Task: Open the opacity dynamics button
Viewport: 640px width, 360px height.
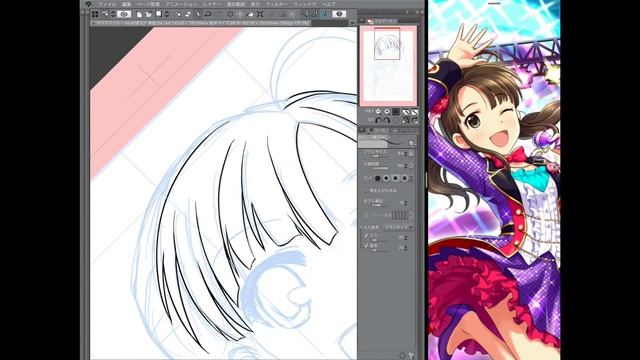Action: click(x=411, y=166)
